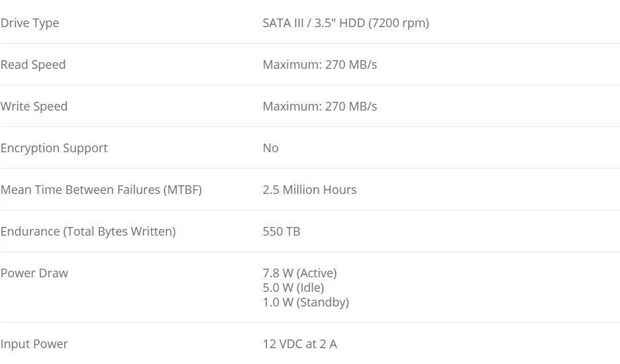This screenshot has height=364, width=620.
Task: Click the Drive Type label
Action: (30, 23)
